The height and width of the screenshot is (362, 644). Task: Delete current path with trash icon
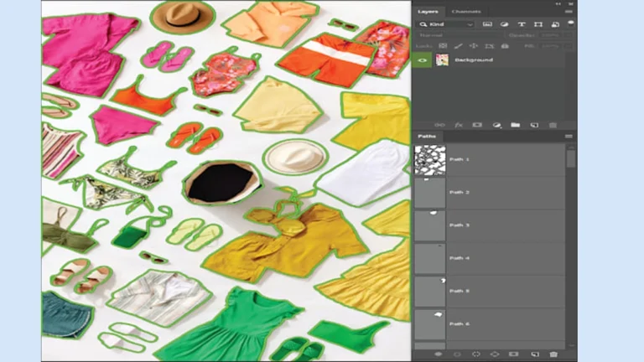(x=553, y=354)
